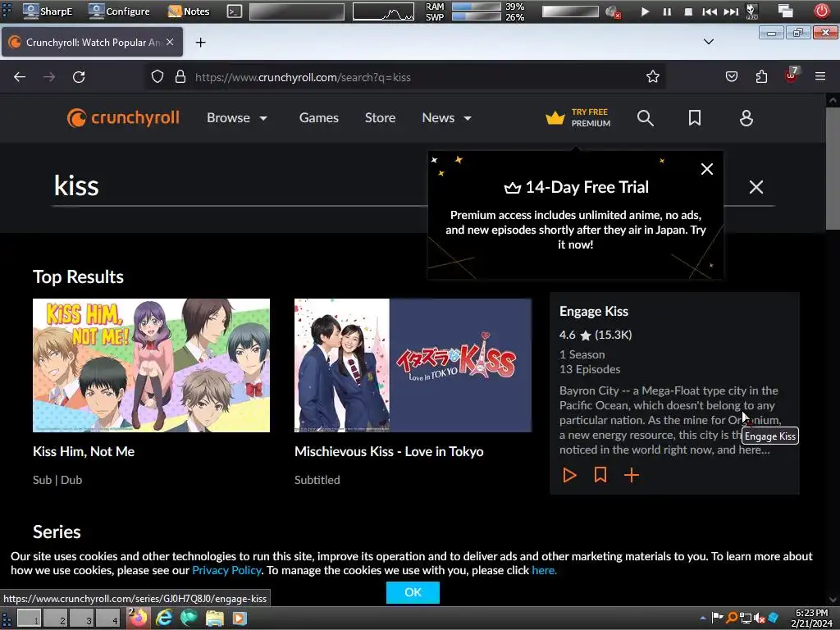
Task: Click the mute icon in top panel
Action: click(x=612, y=11)
